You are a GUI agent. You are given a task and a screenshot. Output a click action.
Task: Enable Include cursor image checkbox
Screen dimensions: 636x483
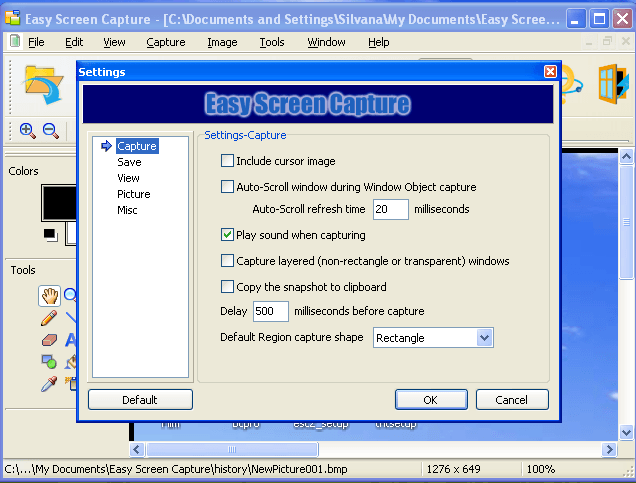(227, 161)
